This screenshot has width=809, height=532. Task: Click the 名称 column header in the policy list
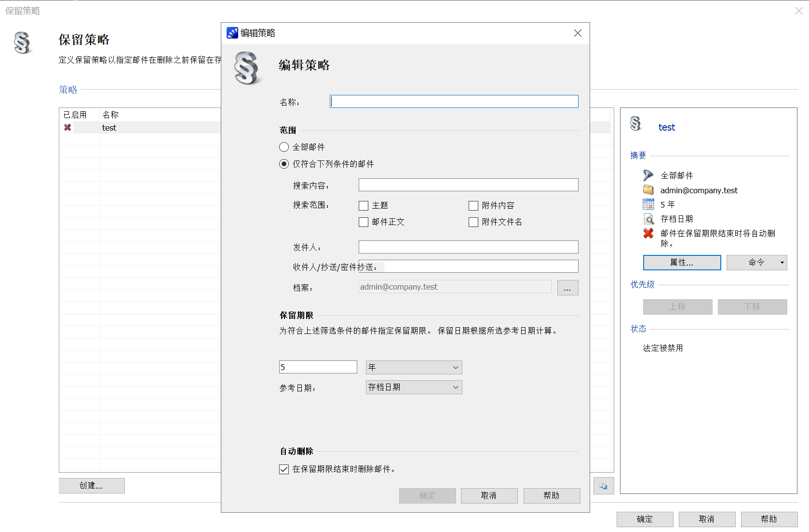110,115
